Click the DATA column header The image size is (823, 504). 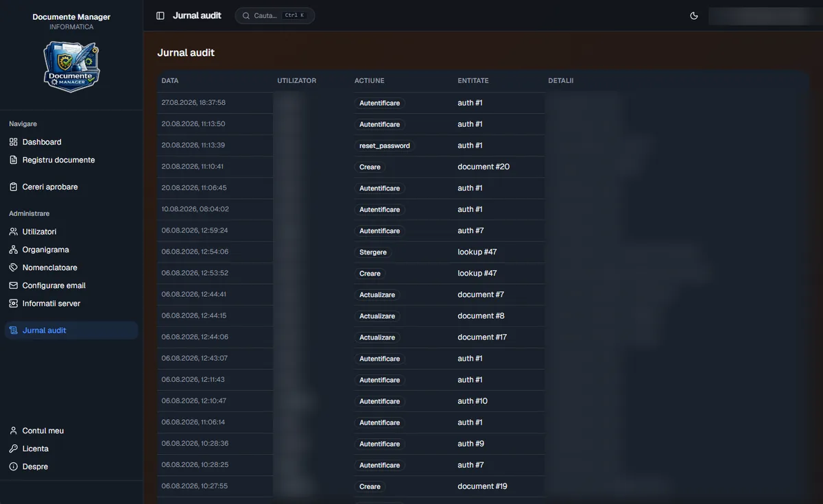click(x=170, y=81)
